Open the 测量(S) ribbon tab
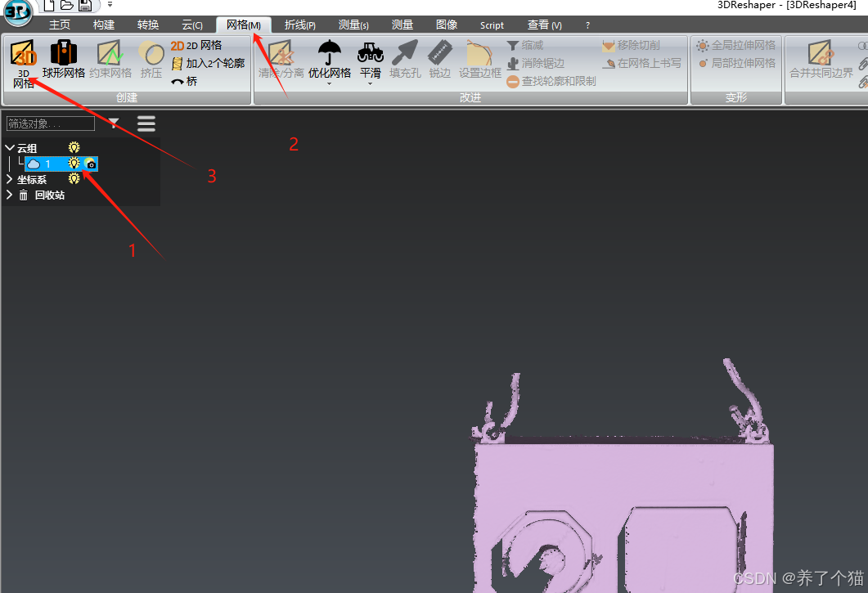Screen dimensions: 868x593 (353, 25)
